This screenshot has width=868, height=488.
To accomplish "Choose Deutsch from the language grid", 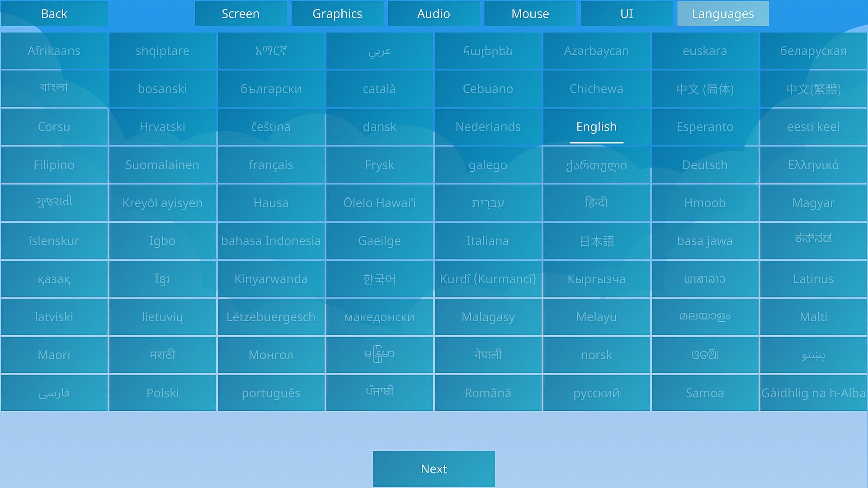I will (x=705, y=165).
